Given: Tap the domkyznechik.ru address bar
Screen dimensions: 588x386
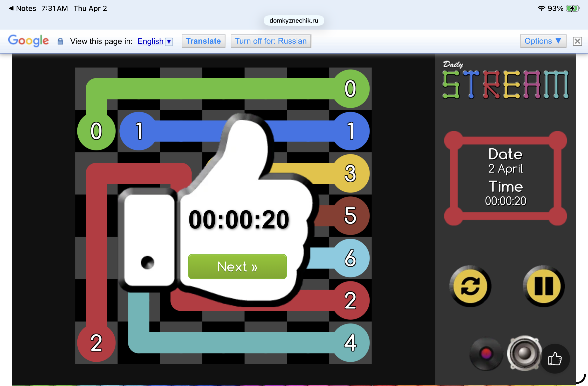Looking at the screenshot, I should [294, 20].
